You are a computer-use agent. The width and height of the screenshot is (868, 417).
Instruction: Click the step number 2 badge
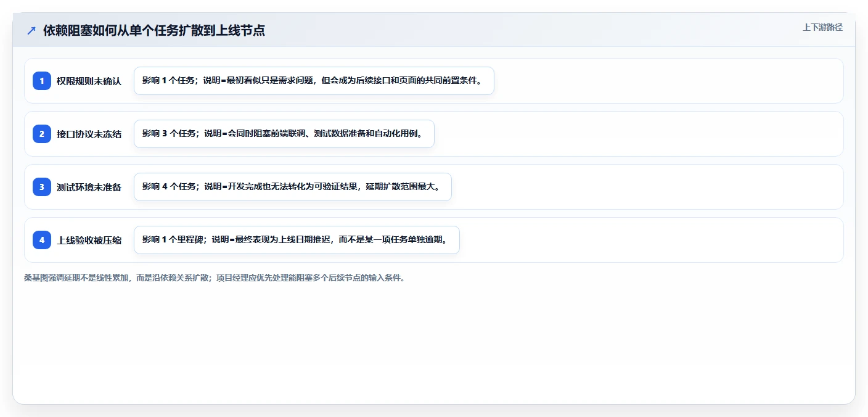point(42,134)
